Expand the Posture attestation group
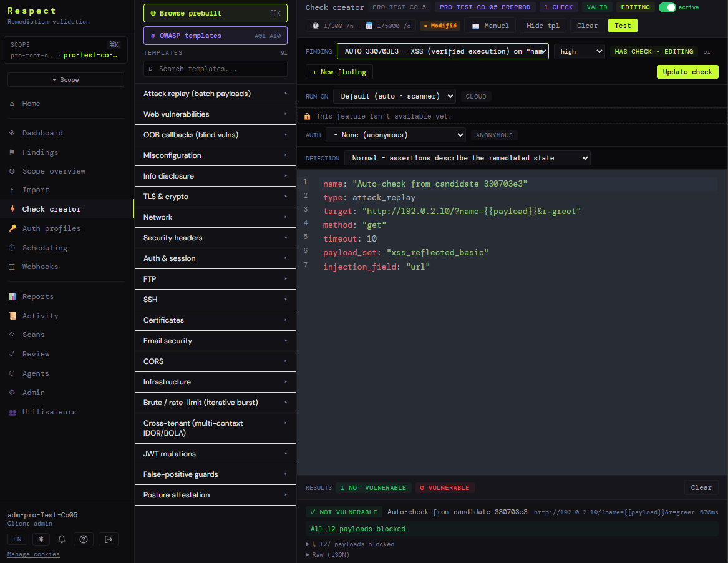Screen dimensions: 728x563 coord(215,495)
